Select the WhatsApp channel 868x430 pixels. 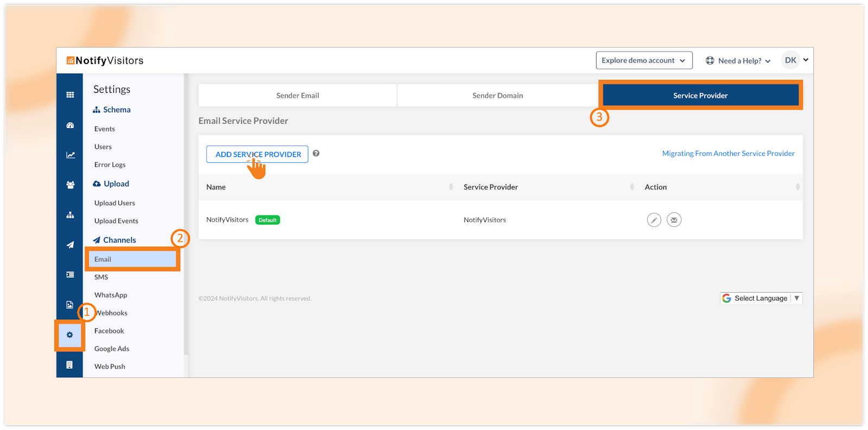[111, 295]
